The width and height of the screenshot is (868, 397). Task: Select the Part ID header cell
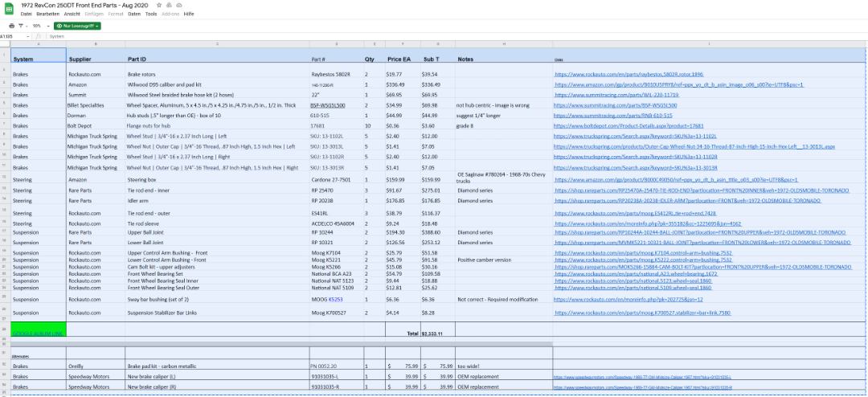click(x=217, y=55)
